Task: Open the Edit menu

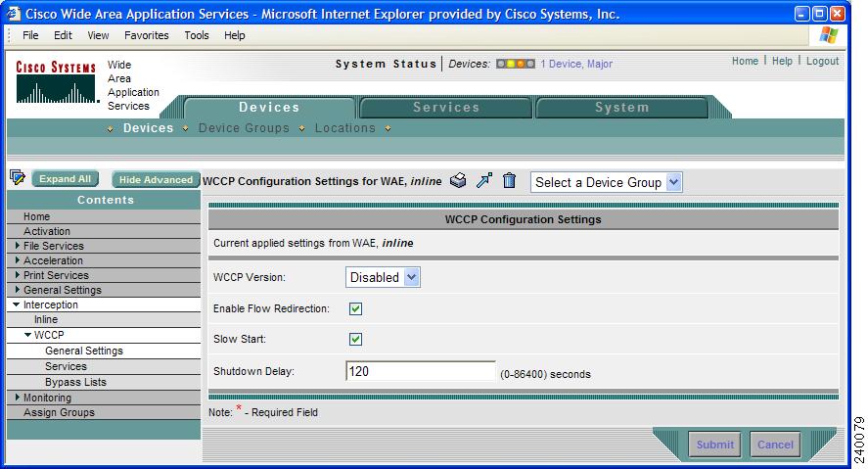Action: tap(63, 35)
